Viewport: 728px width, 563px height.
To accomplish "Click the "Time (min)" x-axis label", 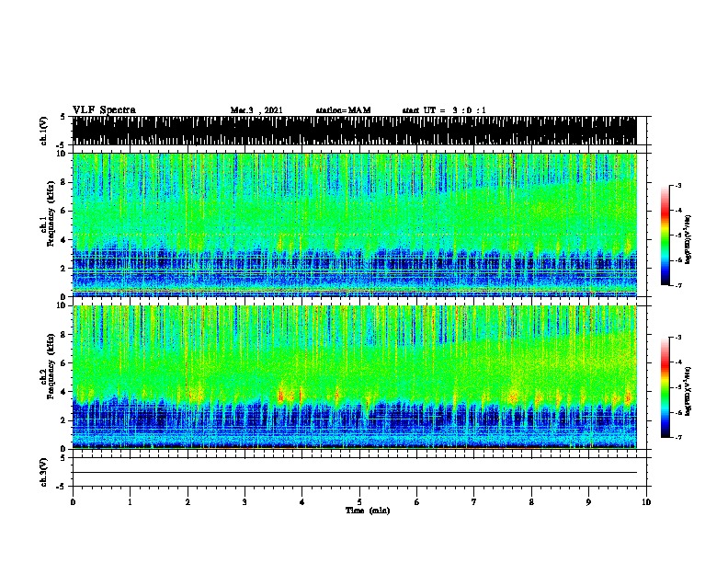I will pos(368,511).
